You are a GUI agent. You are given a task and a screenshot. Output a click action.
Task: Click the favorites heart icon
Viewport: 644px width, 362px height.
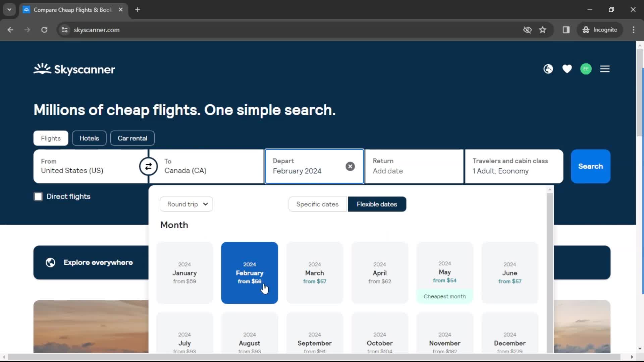(567, 69)
